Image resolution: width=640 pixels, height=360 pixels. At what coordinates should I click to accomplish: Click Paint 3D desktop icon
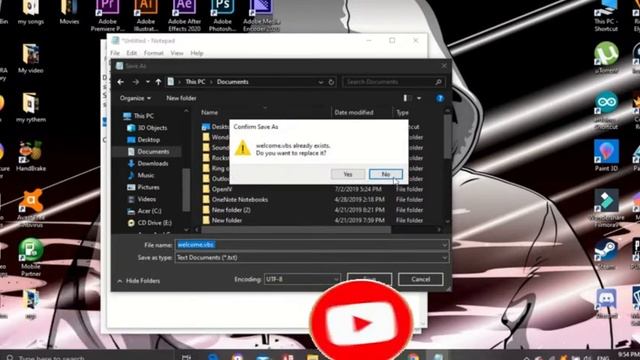coord(606,155)
